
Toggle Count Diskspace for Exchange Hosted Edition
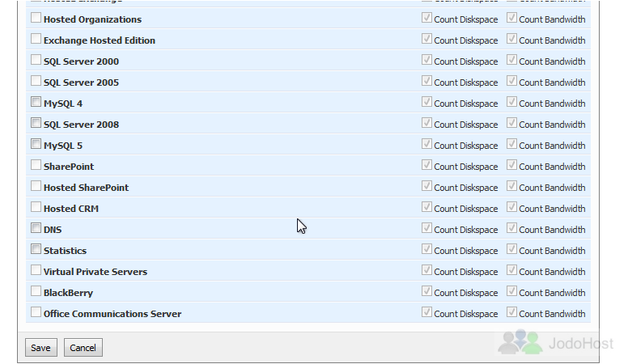pos(426,39)
